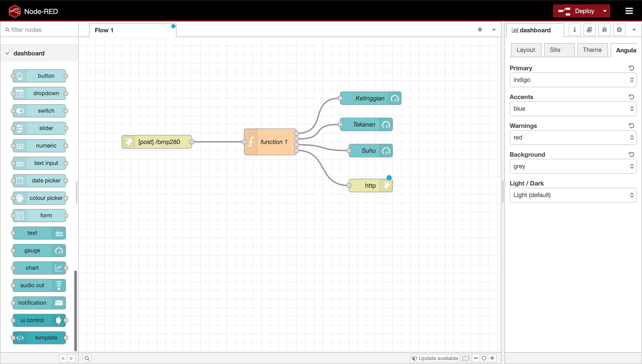Click the search flows magnifier icon
Image resolution: width=642 pixels, height=364 pixels.
click(x=87, y=358)
